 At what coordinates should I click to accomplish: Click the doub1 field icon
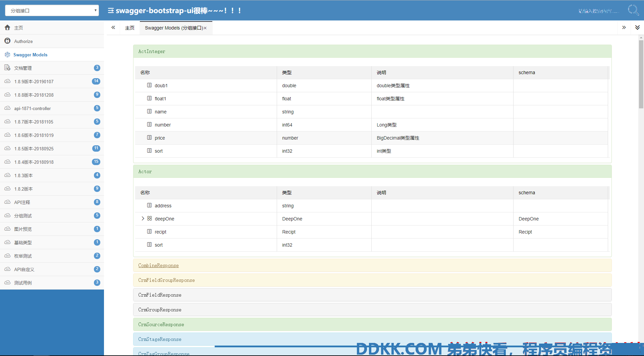(x=150, y=85)
